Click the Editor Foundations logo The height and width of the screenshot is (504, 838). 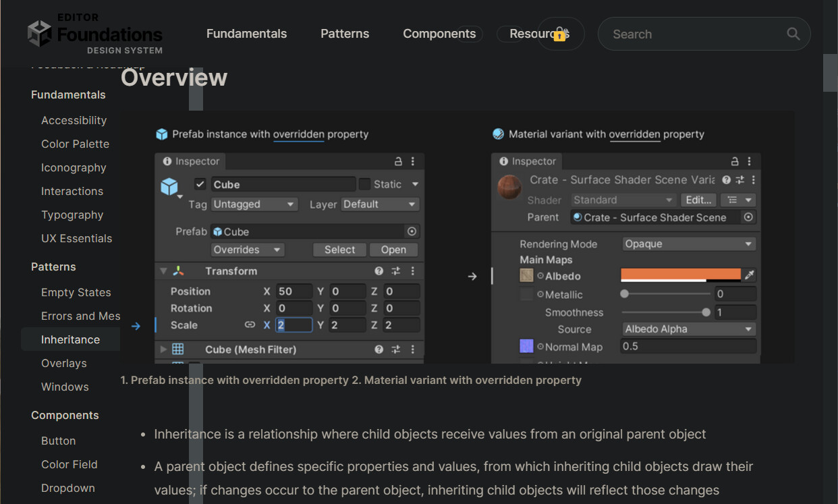point(94,34)
